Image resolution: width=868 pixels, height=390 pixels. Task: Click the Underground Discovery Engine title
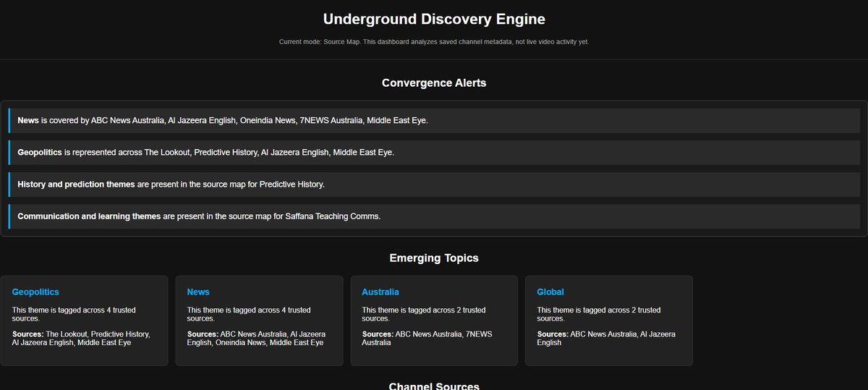[434, 19]
